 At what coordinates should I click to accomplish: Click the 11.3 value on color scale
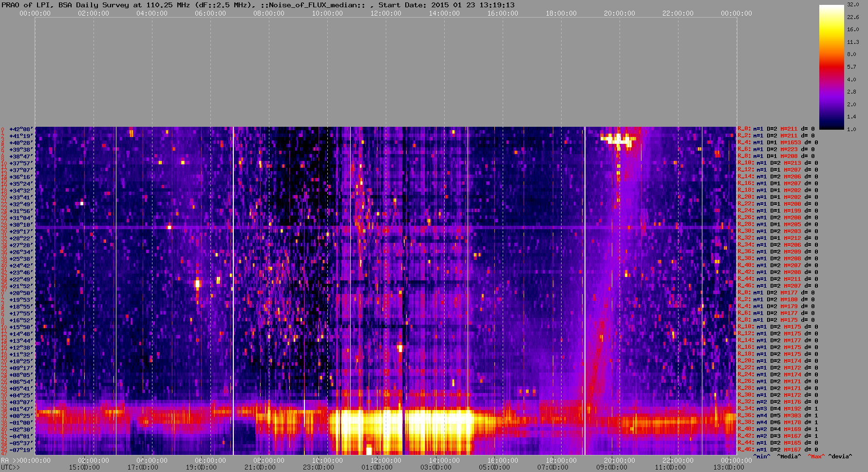[853, 42]
